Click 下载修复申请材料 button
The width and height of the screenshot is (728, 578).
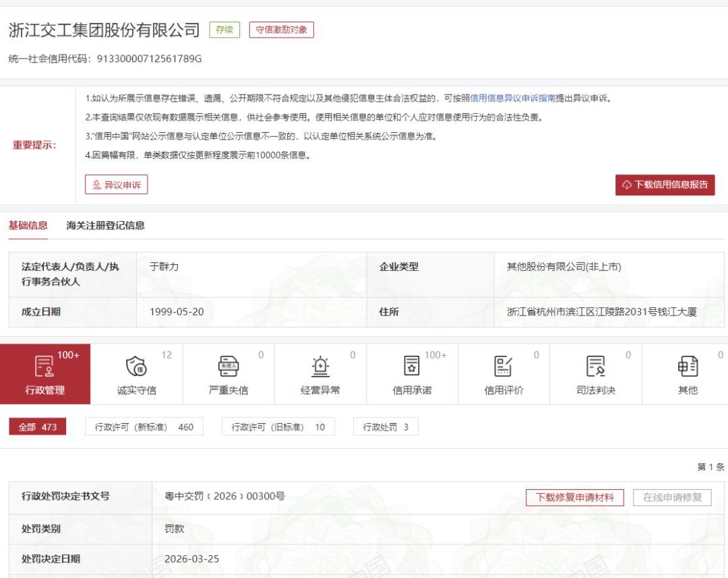pos(574,498)
